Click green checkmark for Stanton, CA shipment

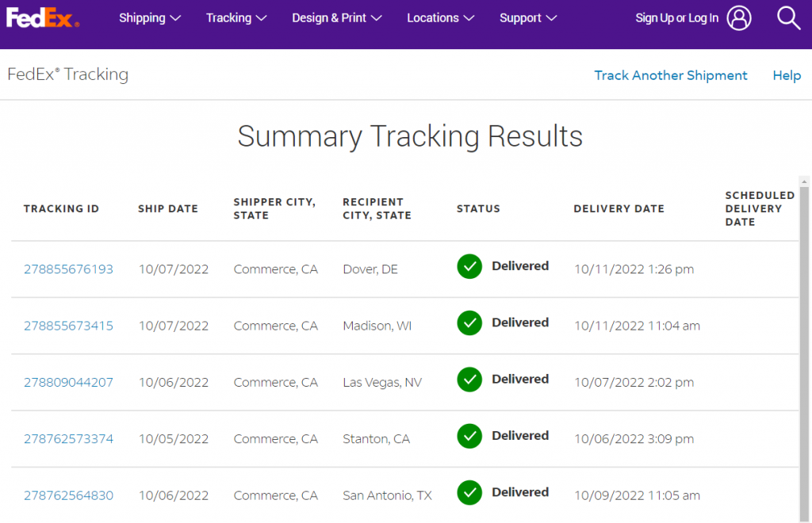[469, 436]
